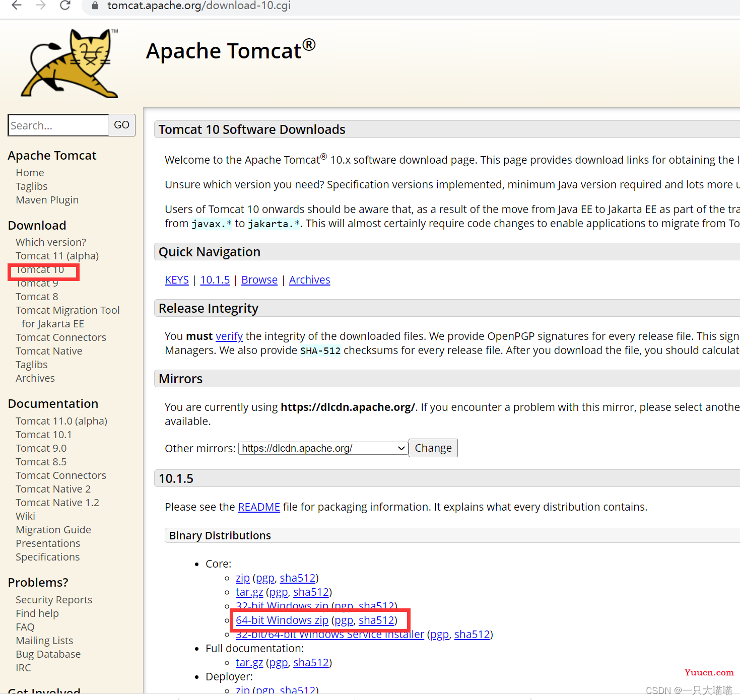The height and width of the screenshot is (700, 740).
Task: Open sha512 for 64-bit Windows zip
Action: point(376,620)
